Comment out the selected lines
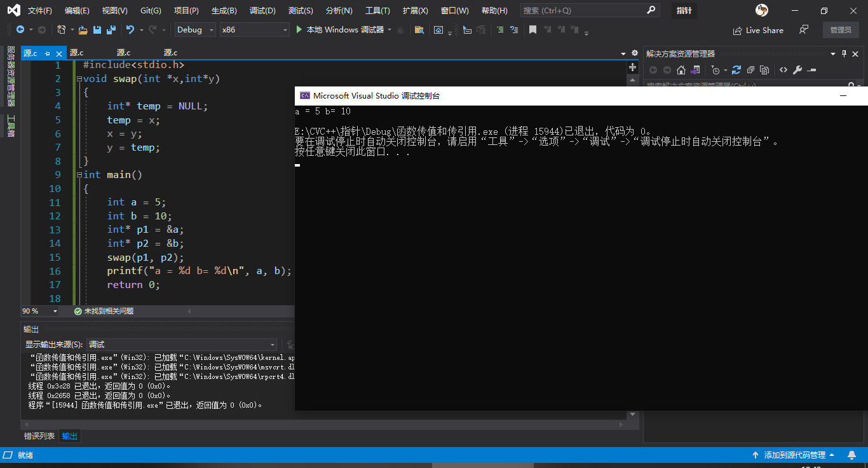The width and height of the screenshot is (868, 468). tap(499, 30)
